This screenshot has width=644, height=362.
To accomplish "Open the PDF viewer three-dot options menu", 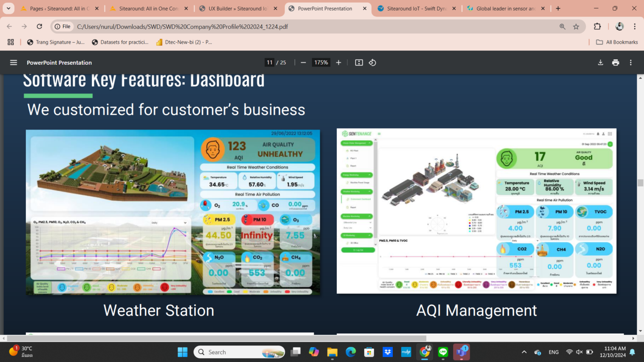I will coord(631,62).
